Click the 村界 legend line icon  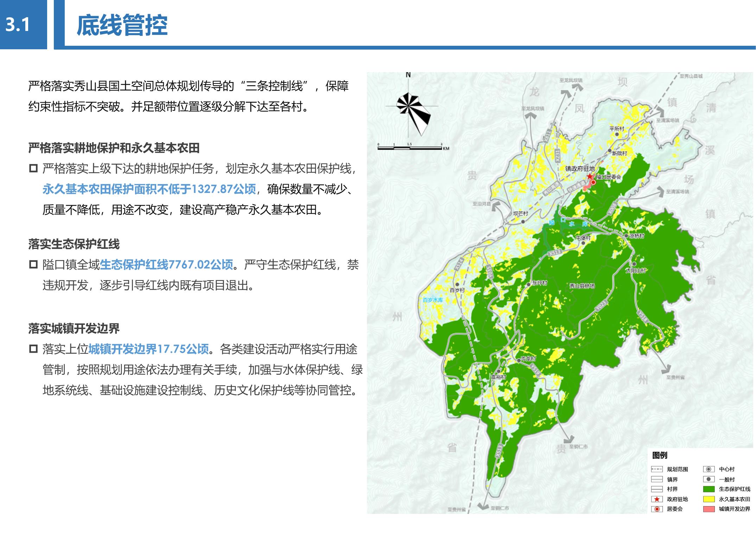tap(656, 489)
